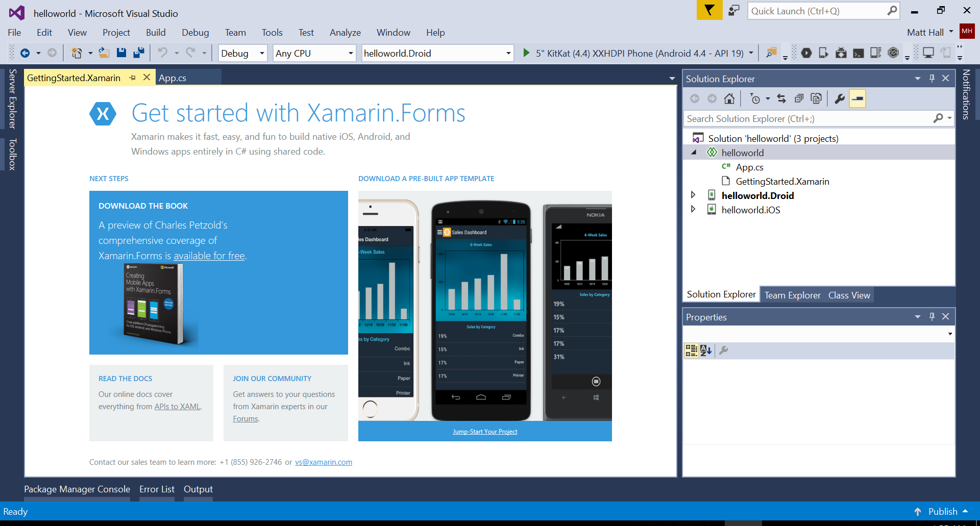The image size is (980, 526).
Task: Toggle Categorized view in Properties panel
Action: (x=691, y=350)
